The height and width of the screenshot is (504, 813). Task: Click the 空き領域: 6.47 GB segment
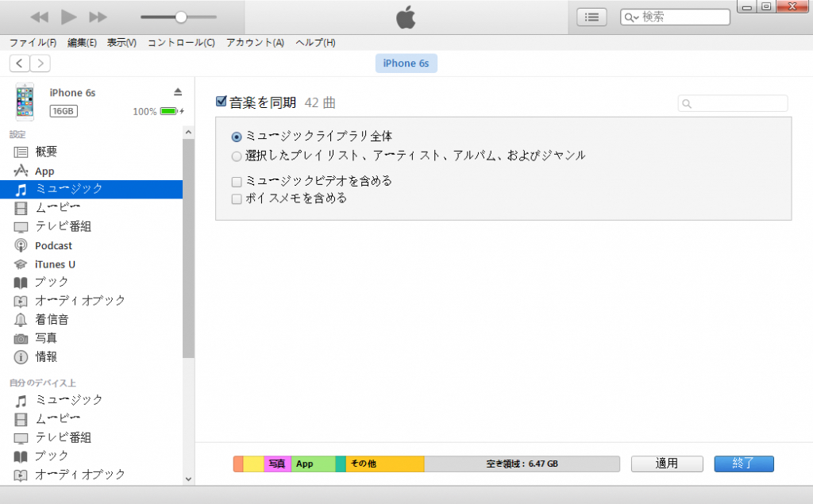pyautogui.click(x=522, y=464)
